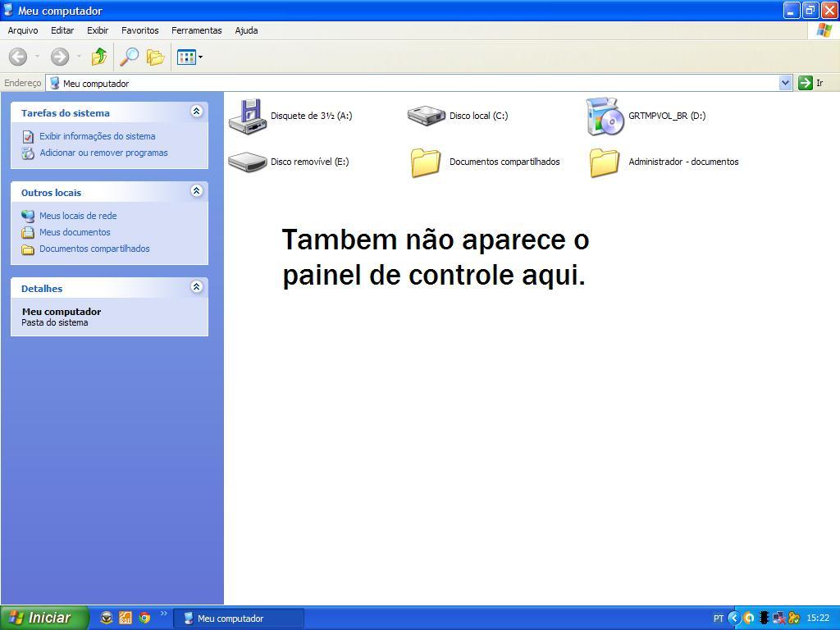Launch Chrome from the quick launch bar
Image resolution: width=840 pixels, height=630 pixels.
click(x=144, y=618)
